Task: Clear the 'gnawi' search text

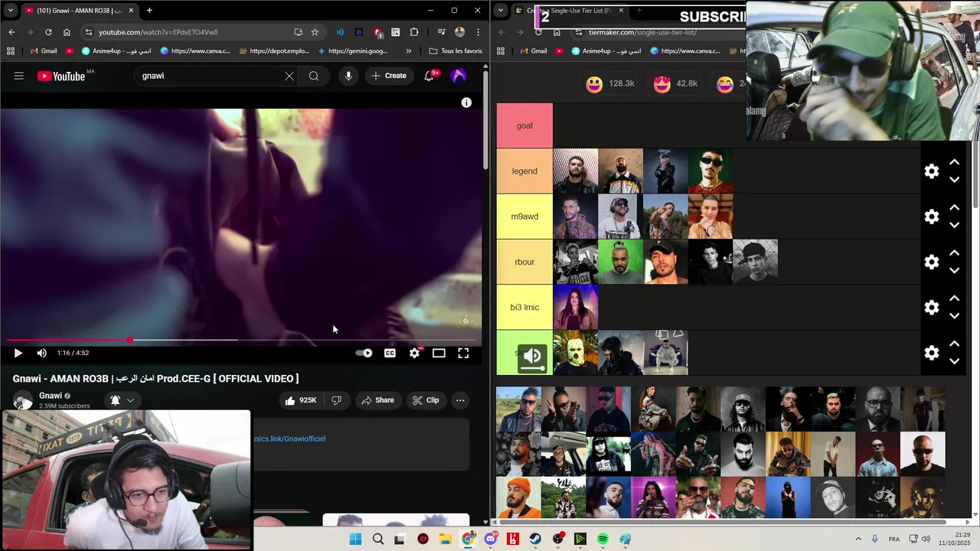Action: point(289,76)
